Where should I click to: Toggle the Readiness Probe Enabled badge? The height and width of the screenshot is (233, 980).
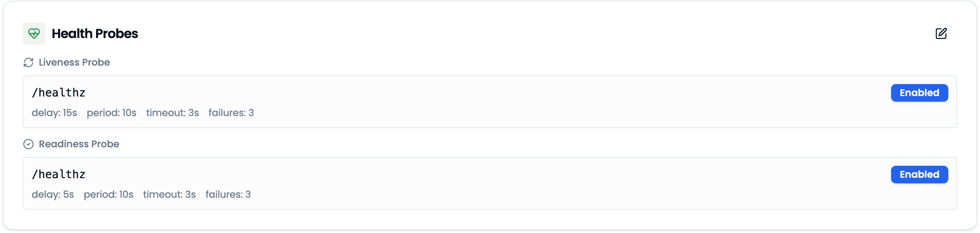919,175
